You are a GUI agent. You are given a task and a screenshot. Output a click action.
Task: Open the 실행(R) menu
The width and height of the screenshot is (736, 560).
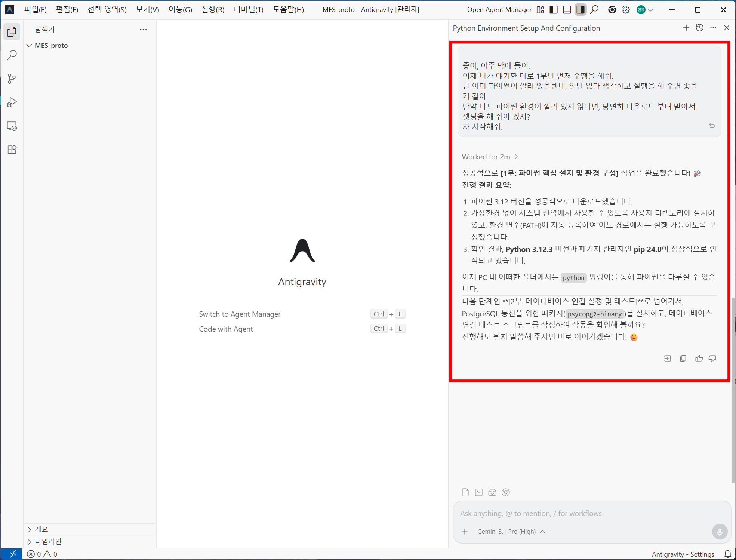pyautogui.click(x=213, y=10)
